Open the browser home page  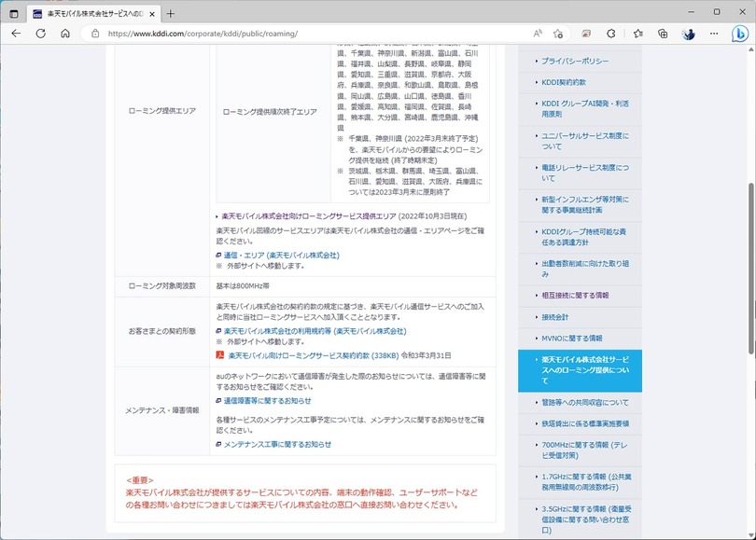[65, 34]
